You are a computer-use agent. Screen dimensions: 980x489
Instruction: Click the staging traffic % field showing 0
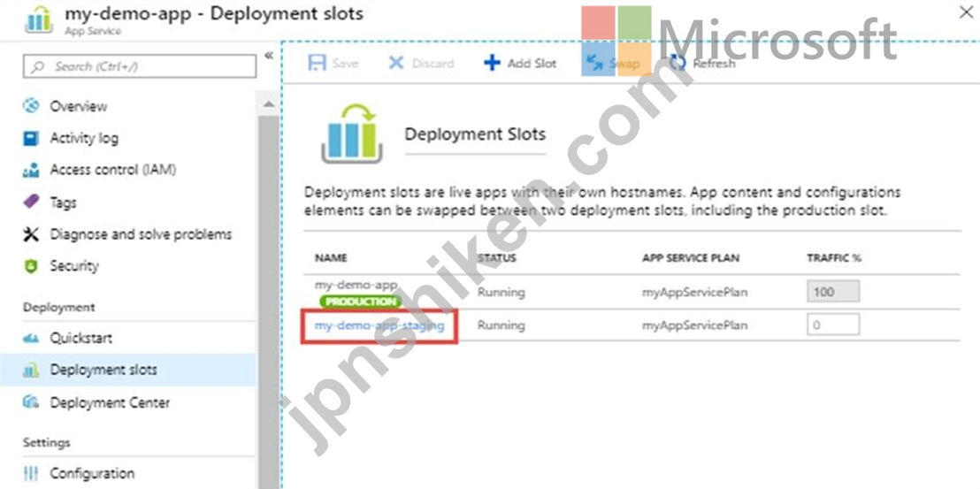[x=832, y=325]
